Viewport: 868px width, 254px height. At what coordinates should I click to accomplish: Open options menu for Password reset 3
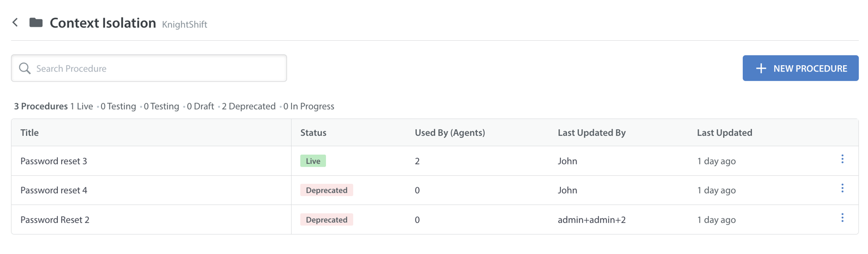[842, 159]
